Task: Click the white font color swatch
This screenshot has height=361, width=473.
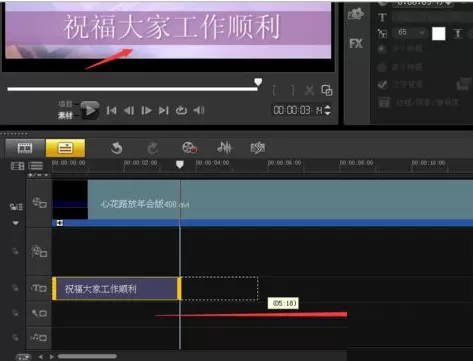Action: 439,33
